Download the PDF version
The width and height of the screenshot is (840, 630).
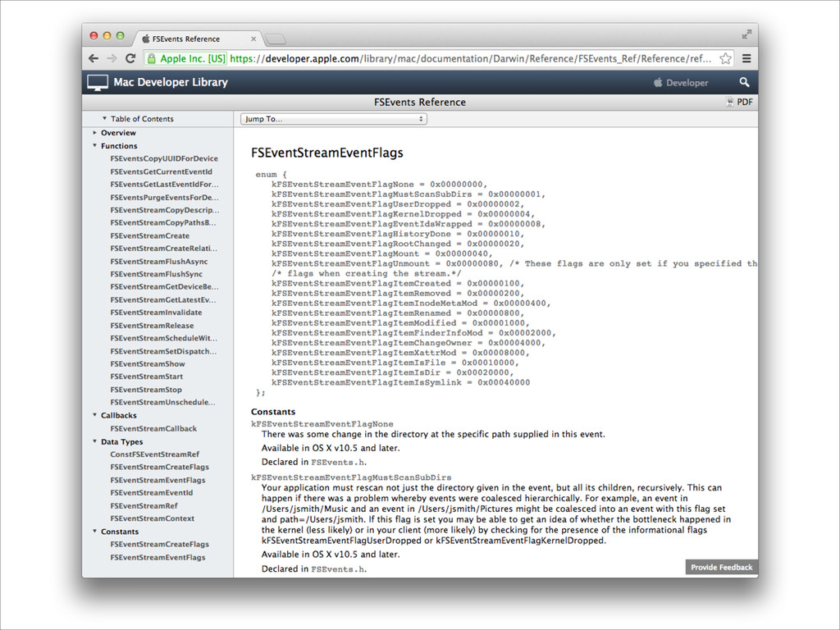[x=739, y=102]
